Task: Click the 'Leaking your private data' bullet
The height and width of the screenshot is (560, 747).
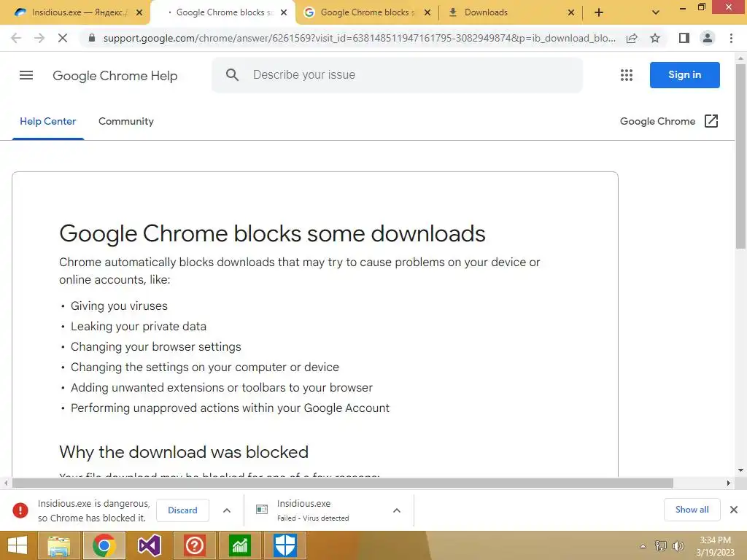Action: point(138,326)
